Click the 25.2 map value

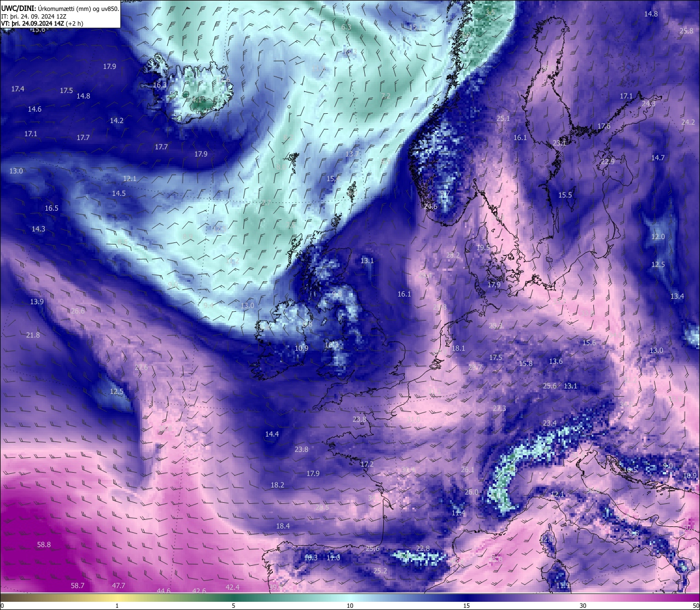click(x=380, y=571)
